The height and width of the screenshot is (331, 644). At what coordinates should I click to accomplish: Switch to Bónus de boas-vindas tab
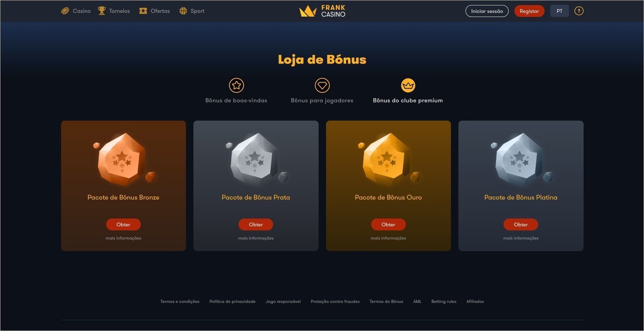coord(236,100)
